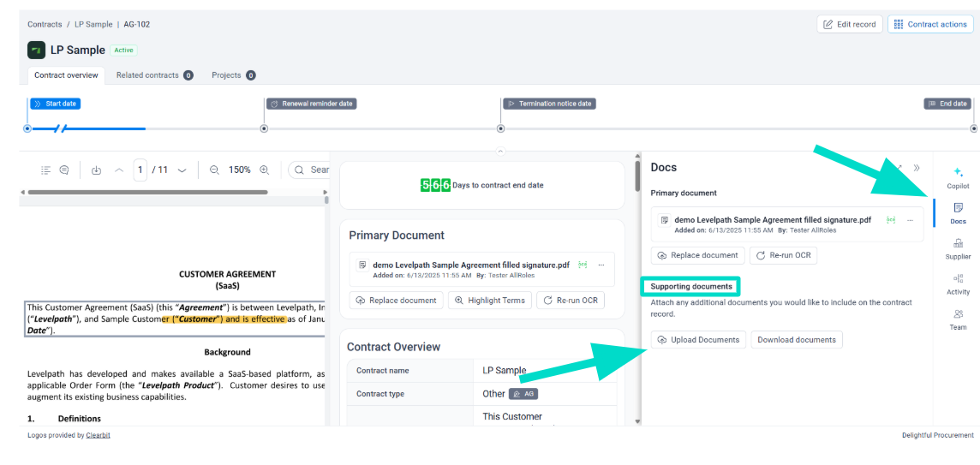Switch to the Projects tab

point(233,75)
